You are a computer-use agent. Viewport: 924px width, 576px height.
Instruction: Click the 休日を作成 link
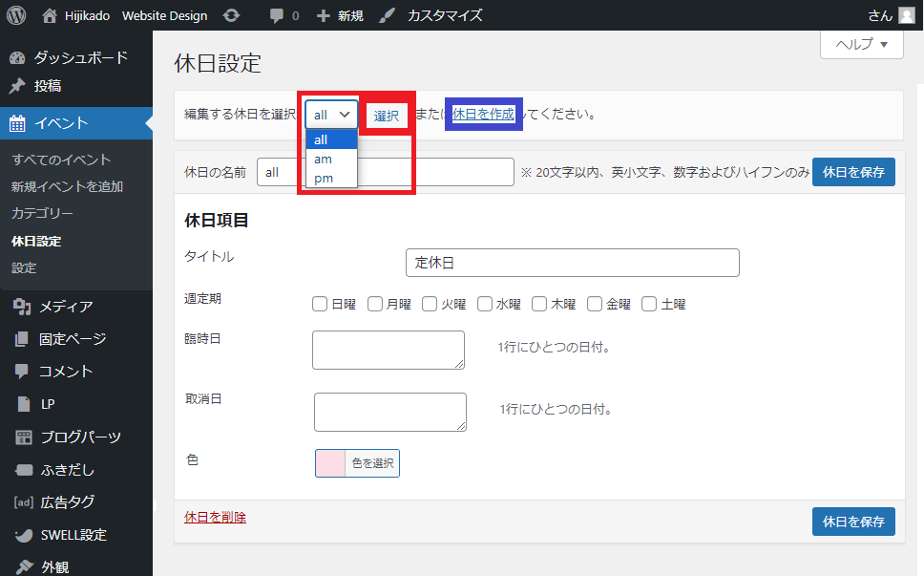tap(483, 114)
